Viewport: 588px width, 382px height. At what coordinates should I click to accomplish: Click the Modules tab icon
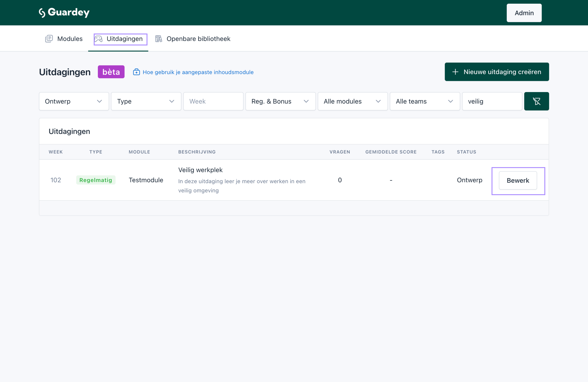pyautogui.click(x=49, y=39)
